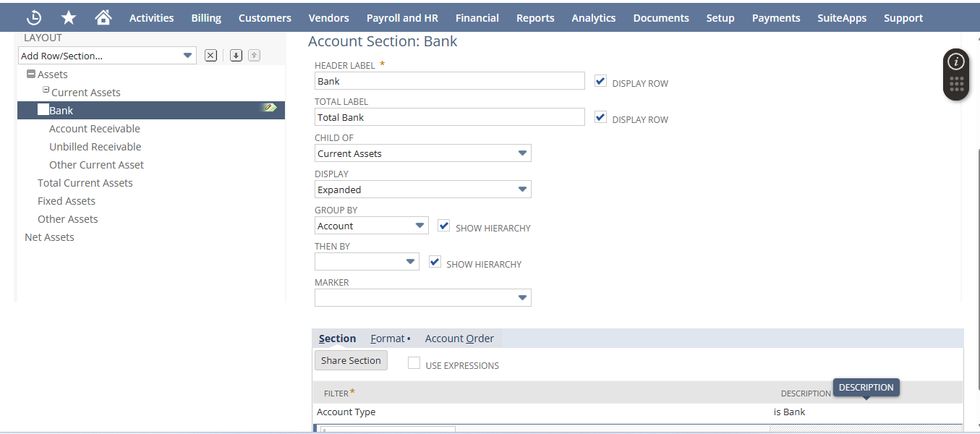Viewport: 980px width, 434px height.
Task: Click the delete row X icon
Action: (x=210, y=56)
